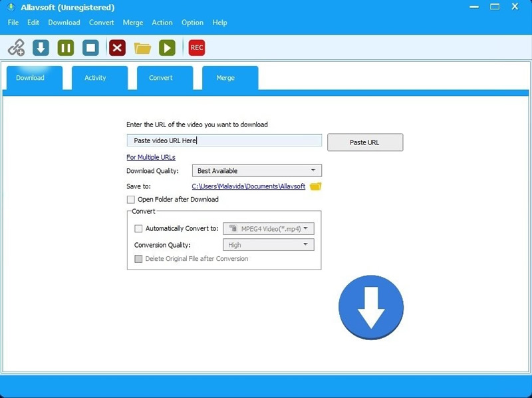Screen dimensions: 532x398
Task: Pause download using green pause icon
Action: [66, 47]
